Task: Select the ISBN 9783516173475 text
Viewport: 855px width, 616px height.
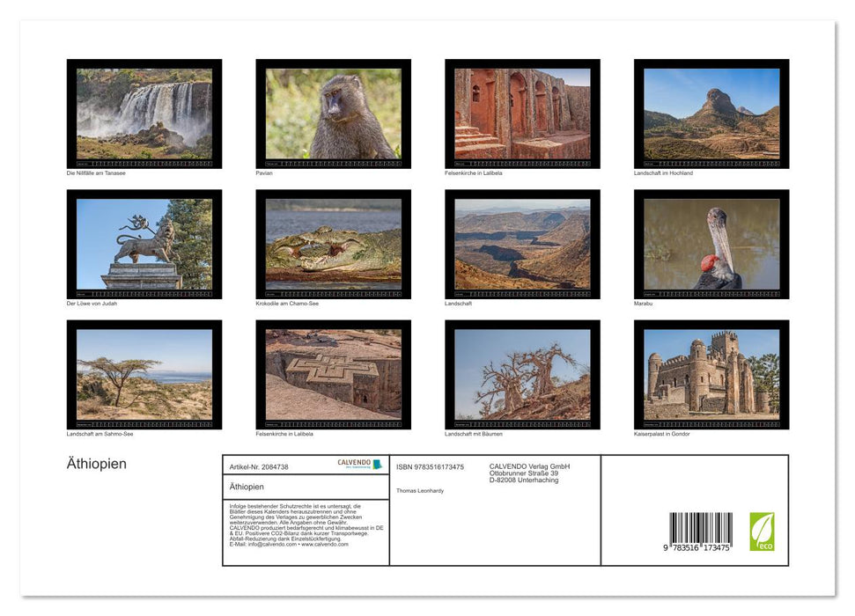Action: (430, 467)
